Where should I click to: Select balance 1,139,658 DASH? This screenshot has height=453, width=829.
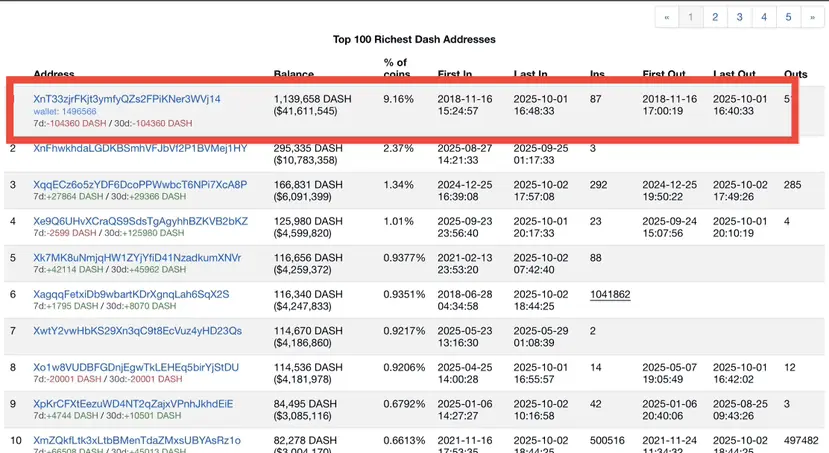[x=312, y=99]
